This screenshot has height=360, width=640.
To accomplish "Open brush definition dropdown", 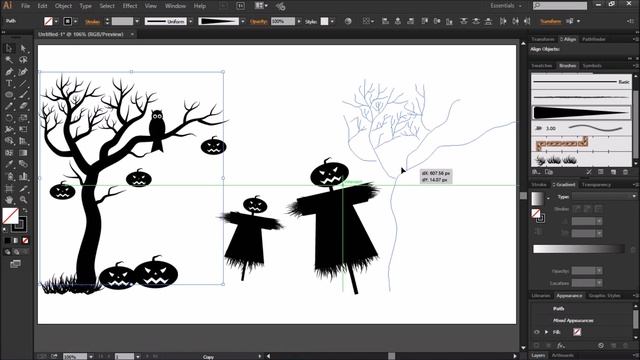I will (x=243, y=21).
